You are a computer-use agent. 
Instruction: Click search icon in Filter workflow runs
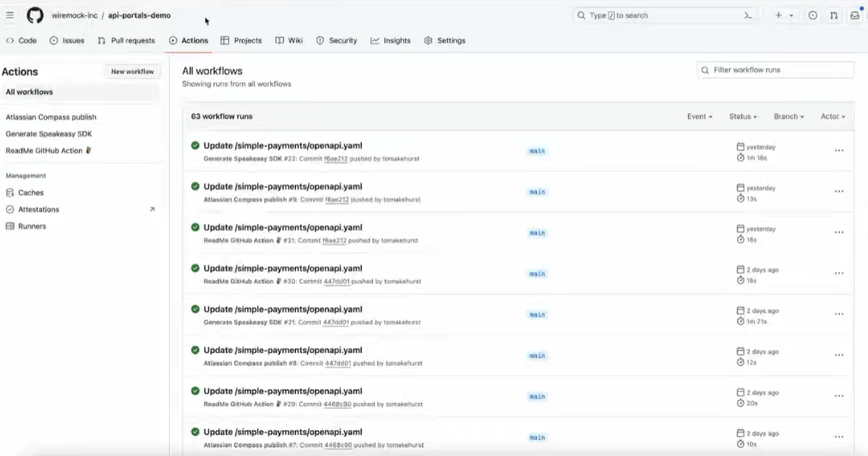coord(705,70)
